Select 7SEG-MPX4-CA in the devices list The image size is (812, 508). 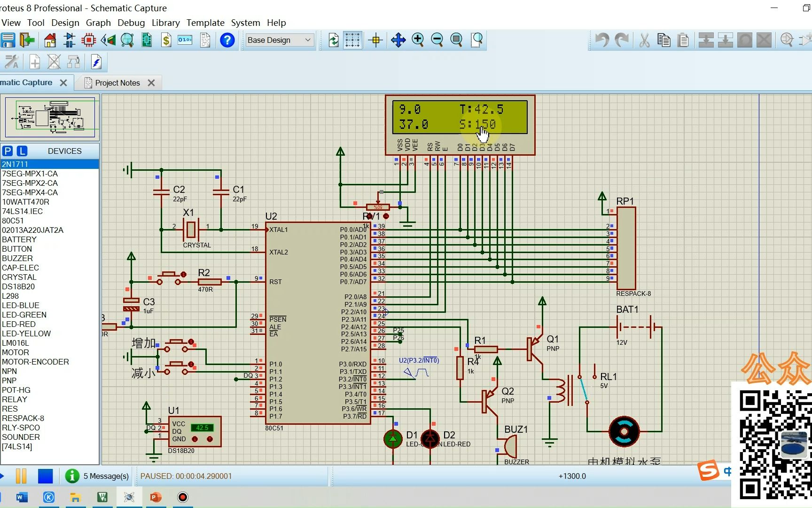(50, 192)
